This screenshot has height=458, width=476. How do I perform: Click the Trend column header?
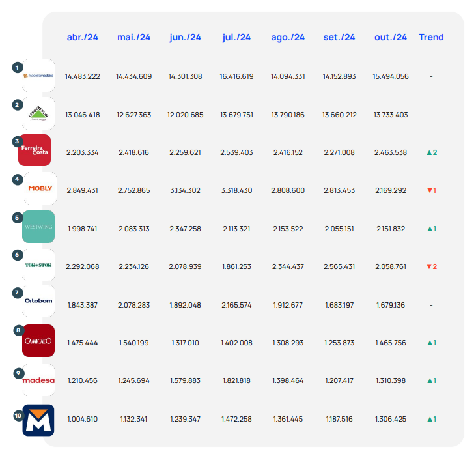[x=431, y=37]
